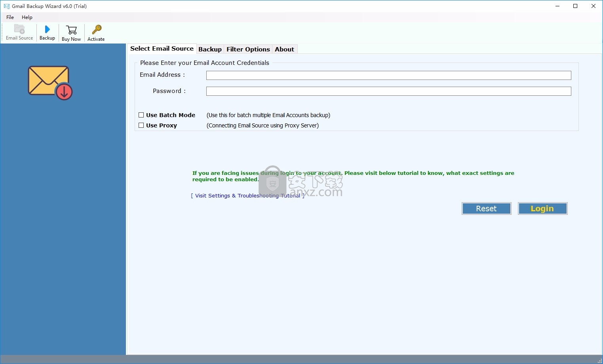The width and height of the screenshot is (603, 364).
Task: Close the Gmail Backup Wizard window
Action: [x=593, y=6]
